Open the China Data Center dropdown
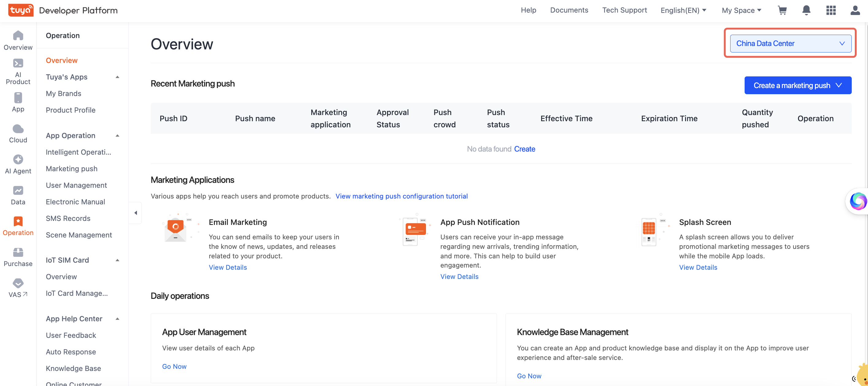 coord(791,44)
